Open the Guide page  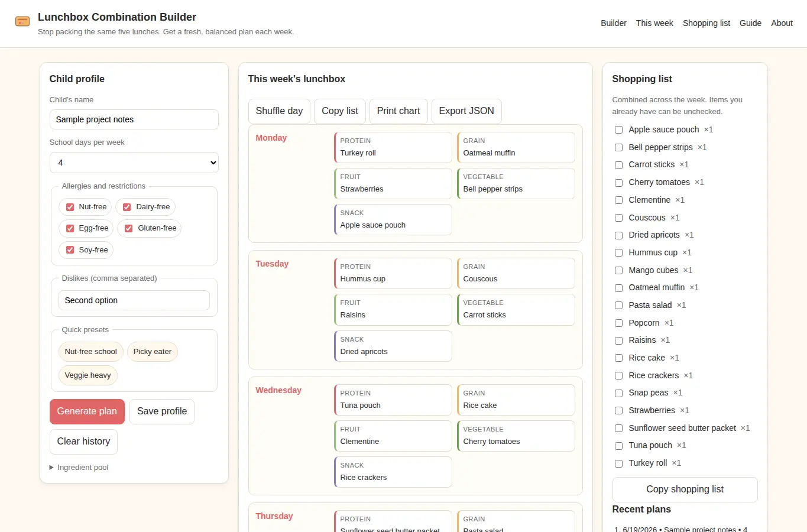[x=750, y=23]
